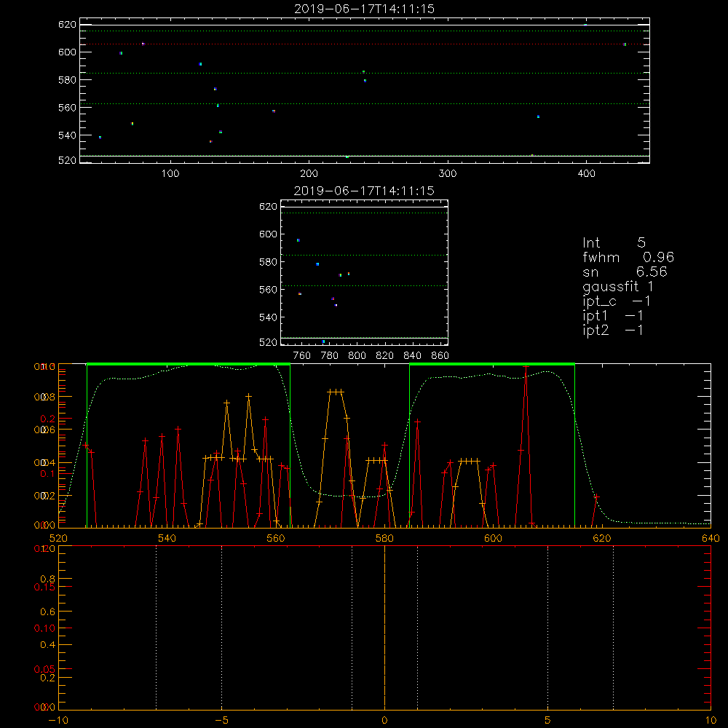Select the 'fwhm 0.96' readout line
This screenshot has height=728, width=728.
click(x=628, y=257)
